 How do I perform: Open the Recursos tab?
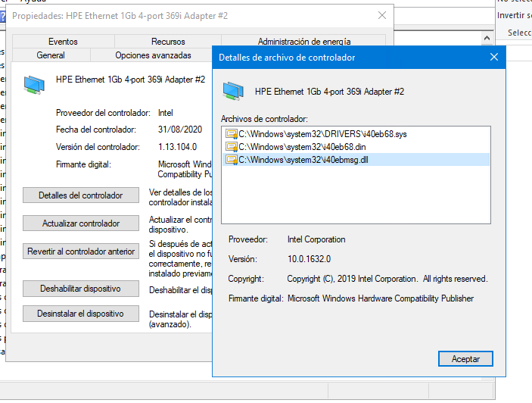pyautogui.click(x=168, y=42)
